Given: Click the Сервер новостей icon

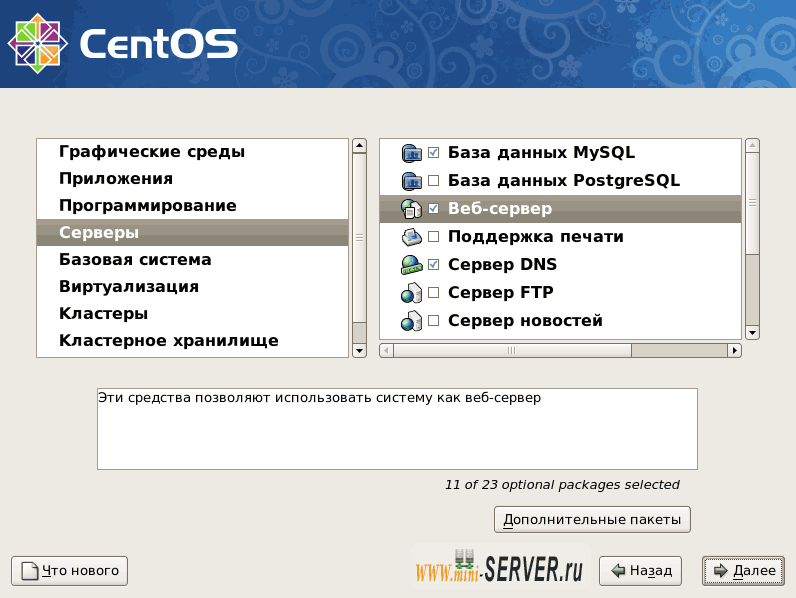Looking at the screenshot, I should 411,321.
